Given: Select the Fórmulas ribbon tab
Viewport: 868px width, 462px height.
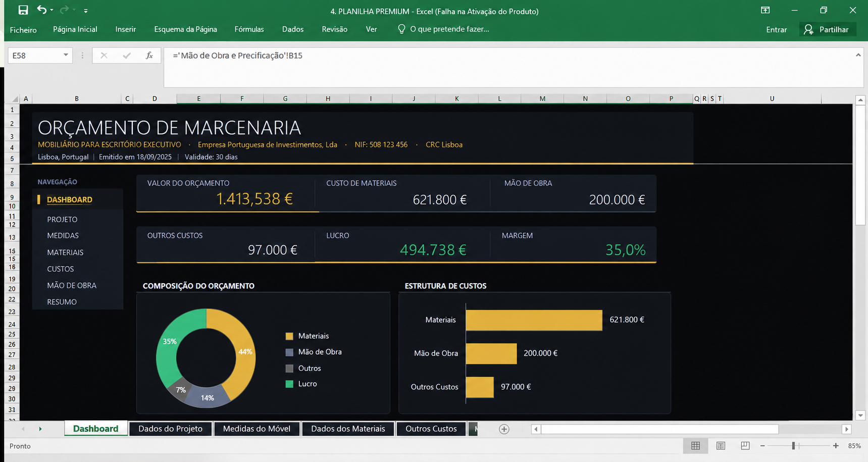Looking at the screenshot, I should [249, 29].
